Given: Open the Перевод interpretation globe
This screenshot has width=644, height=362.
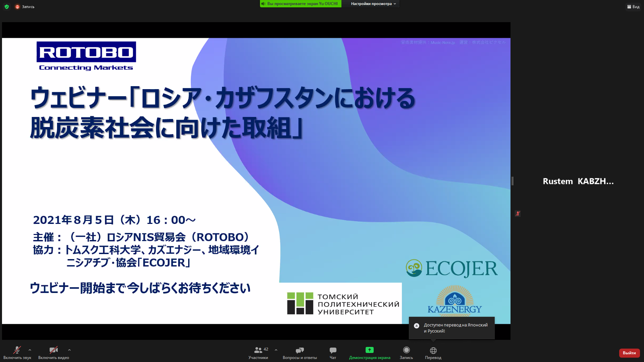Looking at the screenshot, I should point(433,353).
